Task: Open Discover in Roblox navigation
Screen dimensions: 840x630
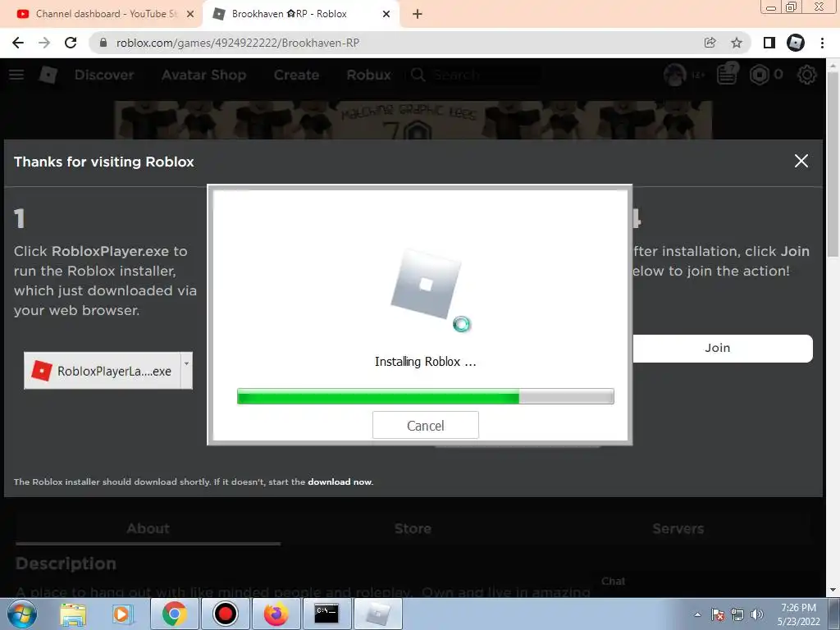Action: (x=104, y=75)
